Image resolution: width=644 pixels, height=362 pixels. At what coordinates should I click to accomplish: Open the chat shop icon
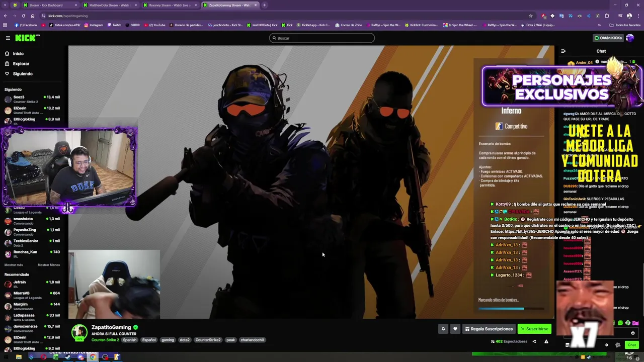pyautogui.click(x=567, y=345)
